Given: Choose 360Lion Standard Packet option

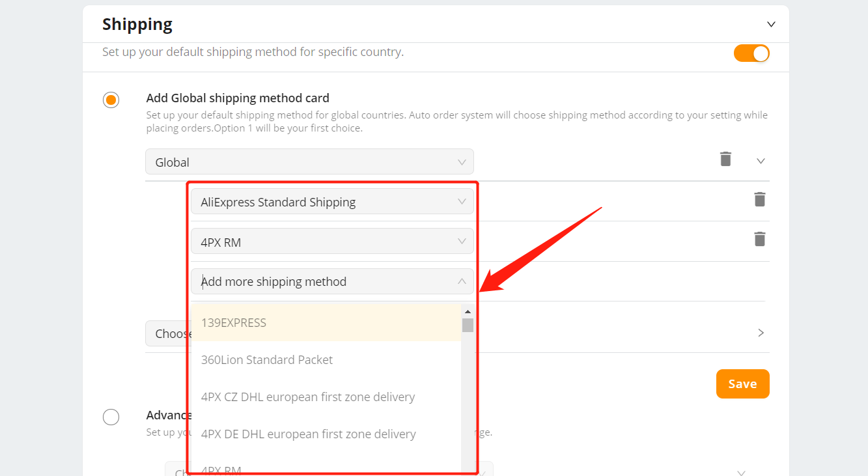Looking at the screenshot, I should click(326, 359).
